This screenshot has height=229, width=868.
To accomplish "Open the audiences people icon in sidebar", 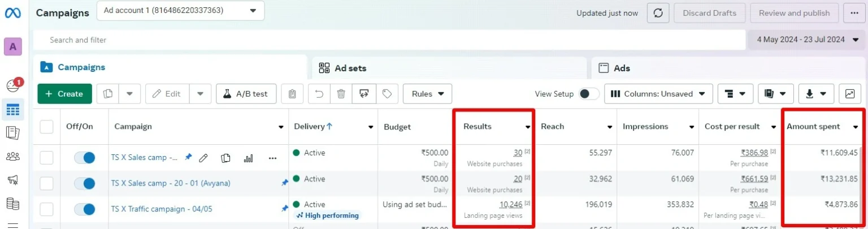I will point(12,157).
